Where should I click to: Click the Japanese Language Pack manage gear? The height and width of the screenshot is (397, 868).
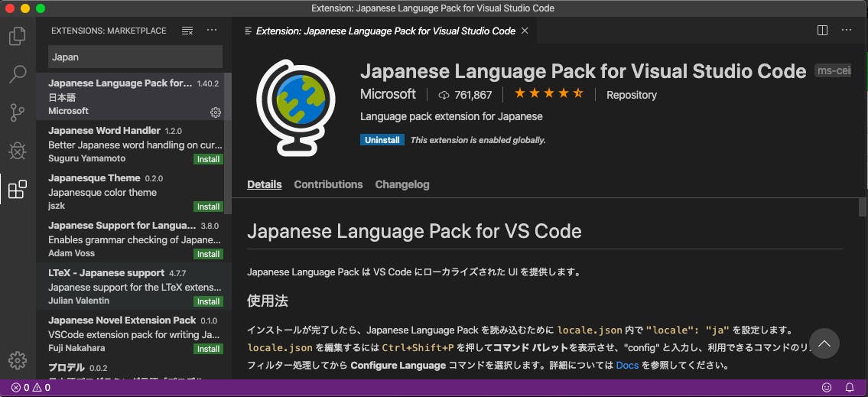[x=216, y=112]
